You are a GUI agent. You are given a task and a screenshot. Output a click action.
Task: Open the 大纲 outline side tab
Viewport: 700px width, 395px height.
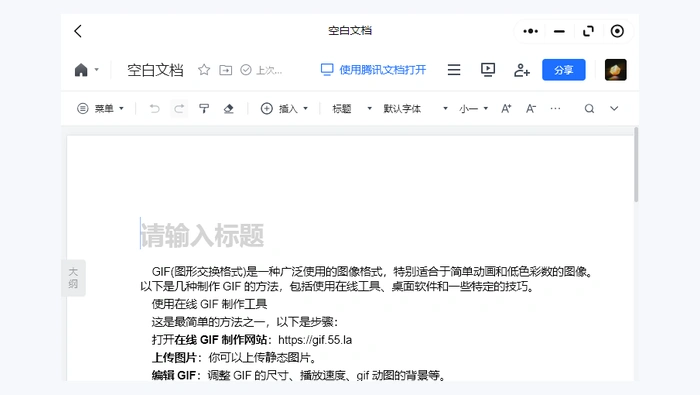tap(73, 278)
